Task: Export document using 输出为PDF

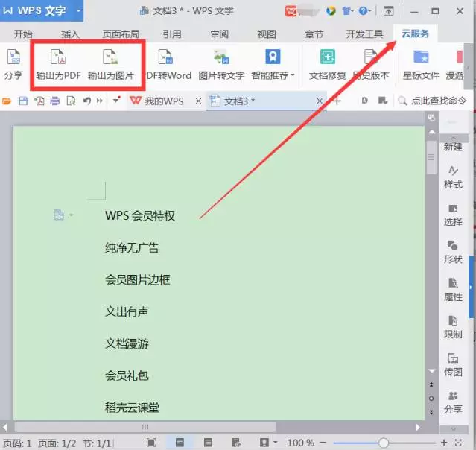Action: coord(58,65)
